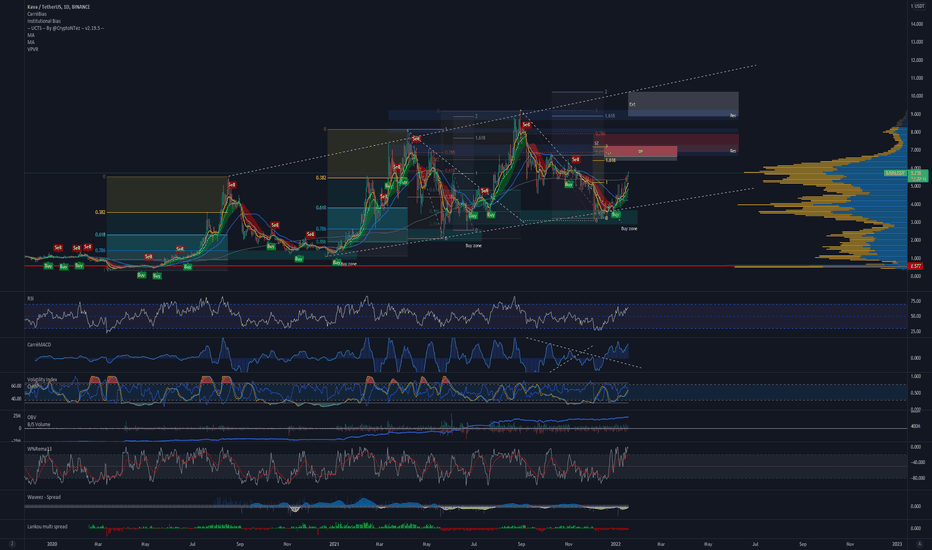Click -80.000 on the WNRema13 scale

coord(917,478)
